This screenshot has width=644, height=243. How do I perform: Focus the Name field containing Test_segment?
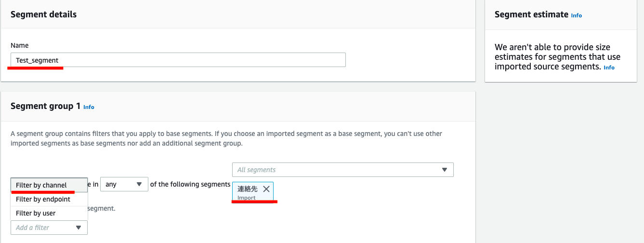(178, 60)
